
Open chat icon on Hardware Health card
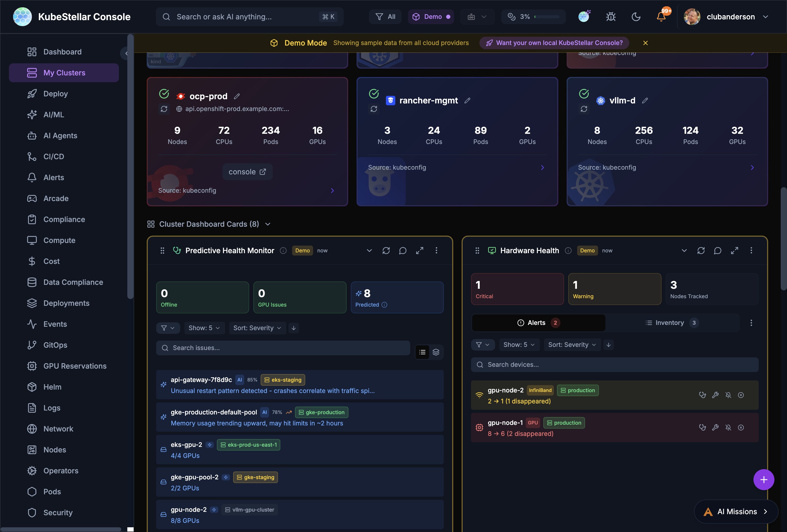(717, 251)
